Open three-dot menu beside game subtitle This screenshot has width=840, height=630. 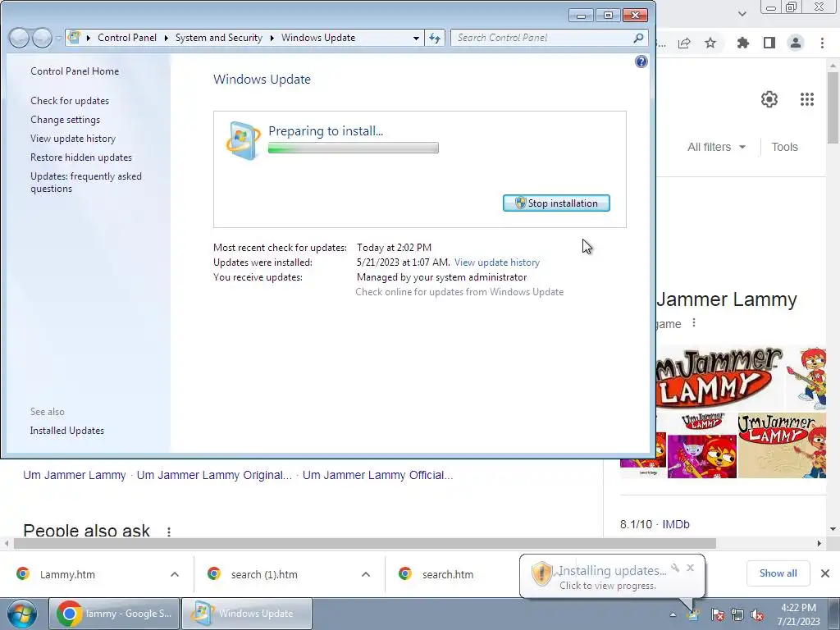694,322
